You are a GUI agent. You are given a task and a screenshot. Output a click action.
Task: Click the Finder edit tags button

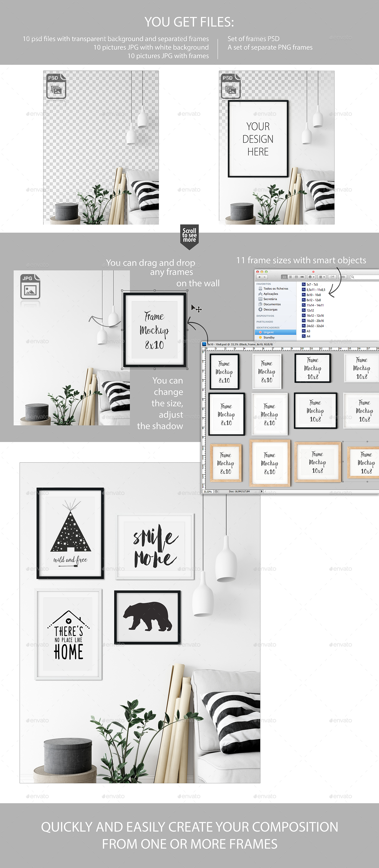pos(343,277)
